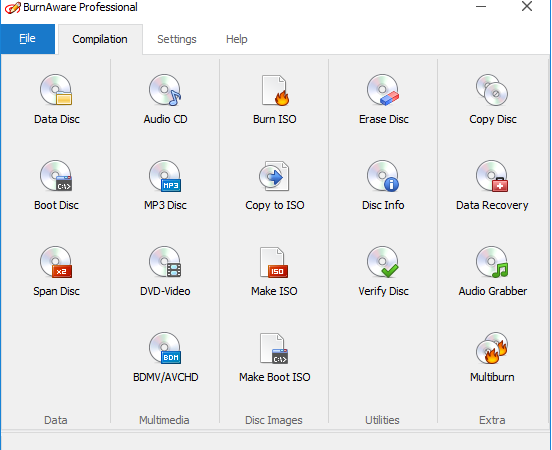Click the Make ISO icon
552x450 pixels.
coord(274,271)
